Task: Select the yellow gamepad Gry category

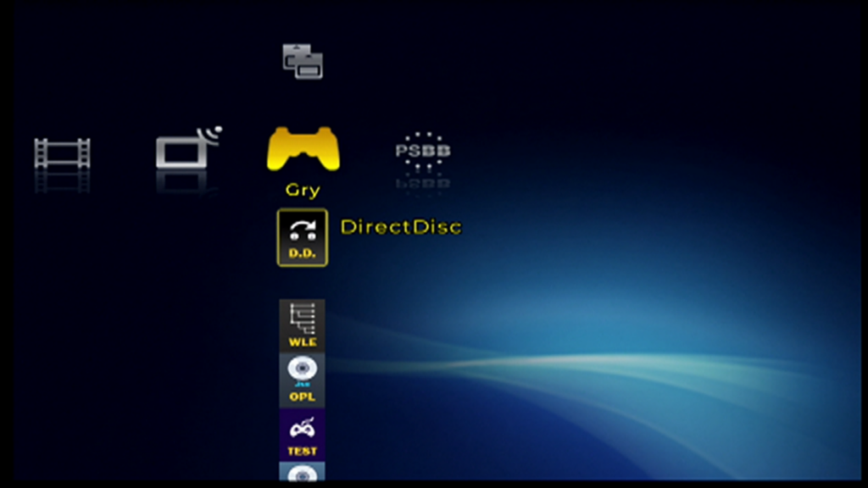Action: 303,149
